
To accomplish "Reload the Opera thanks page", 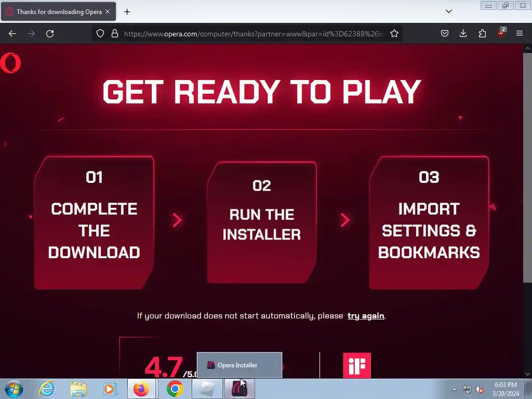I will click(x=50, y=34).
